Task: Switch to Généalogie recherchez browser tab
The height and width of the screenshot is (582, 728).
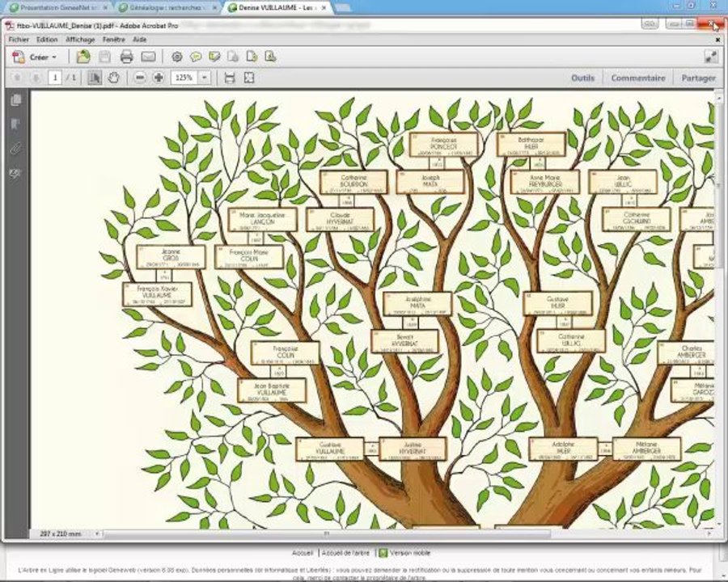Action: 167,8
